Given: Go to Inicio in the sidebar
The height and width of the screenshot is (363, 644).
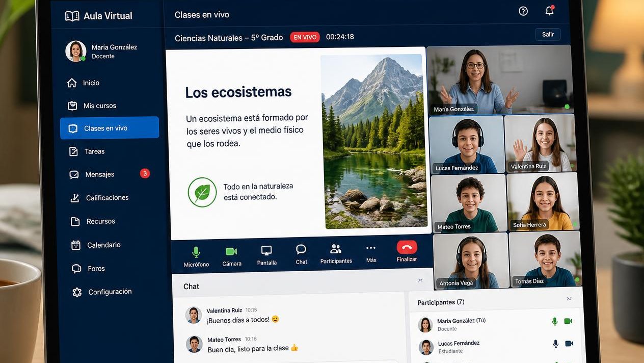Looking at the screenshot, I should (x=109, y=83).
